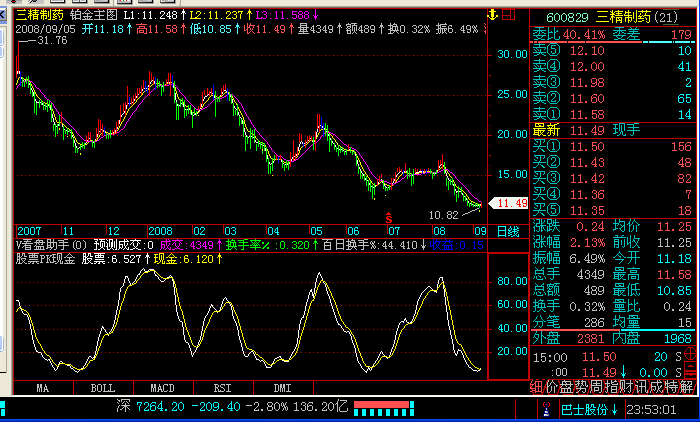Click the 买⑤ 11.35 buy order row
This screenshot has width=700, height=422.
click(x=612, y=210)
